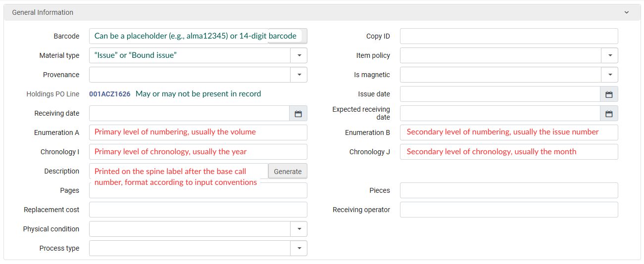
Task: Click the Chronology I field
Action: (198, 152)
